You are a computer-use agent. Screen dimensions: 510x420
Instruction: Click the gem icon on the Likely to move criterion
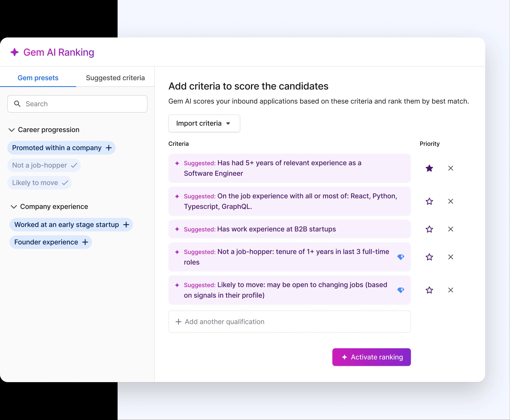pyautogui.click(x=401, y=290)
